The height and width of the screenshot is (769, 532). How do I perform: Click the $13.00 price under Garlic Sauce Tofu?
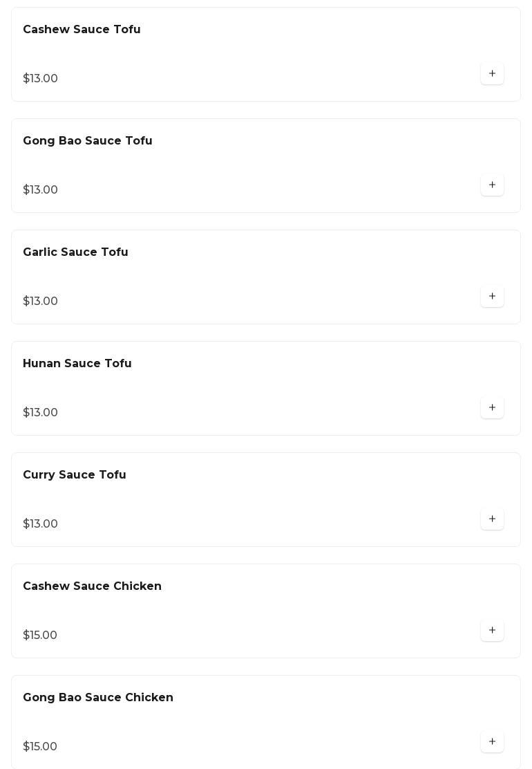point(40,302)
